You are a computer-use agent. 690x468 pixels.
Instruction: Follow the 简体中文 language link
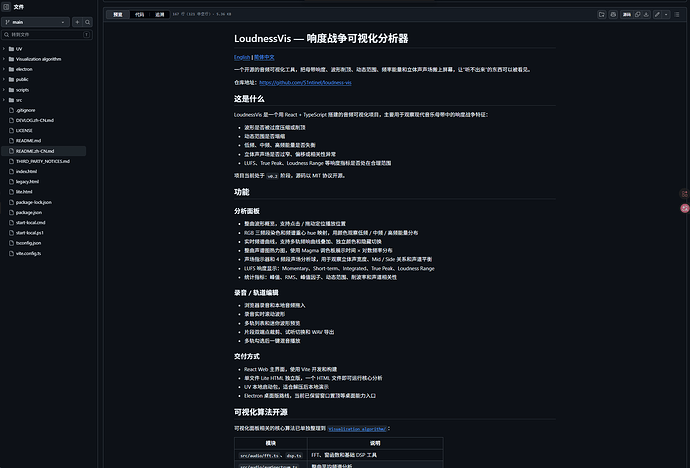[264, 57]
